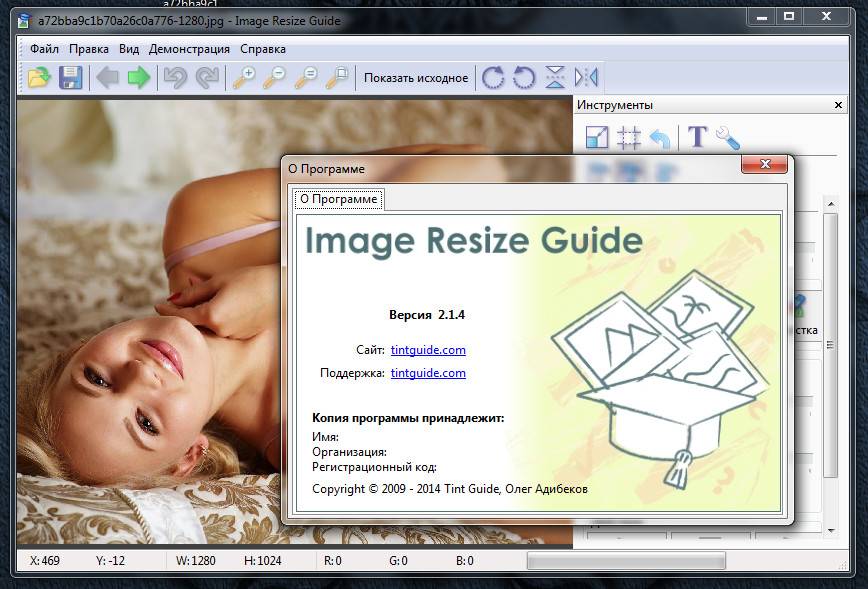Click the Регистрационный код label
This screenshot has height=589, width=868.
[x=374, y=467]
